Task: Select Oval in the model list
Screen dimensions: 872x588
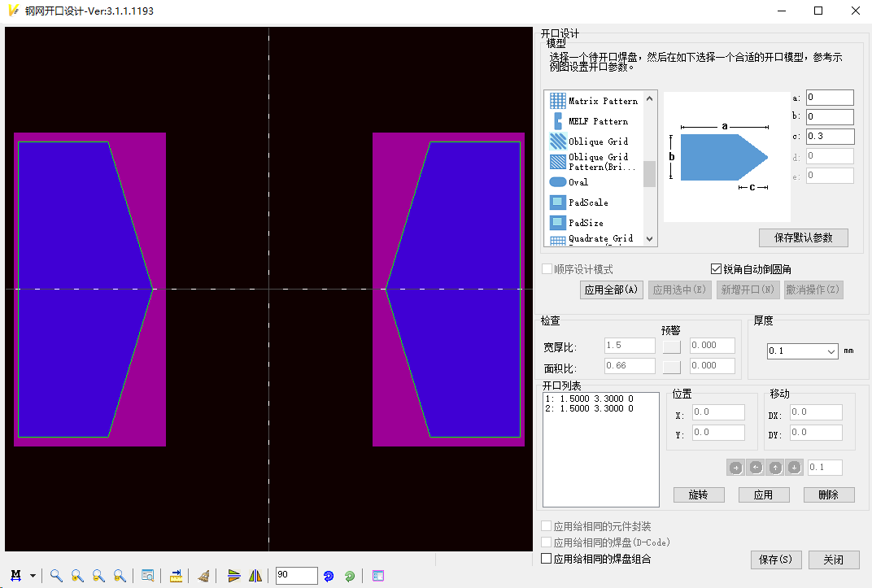Action: 578,182
